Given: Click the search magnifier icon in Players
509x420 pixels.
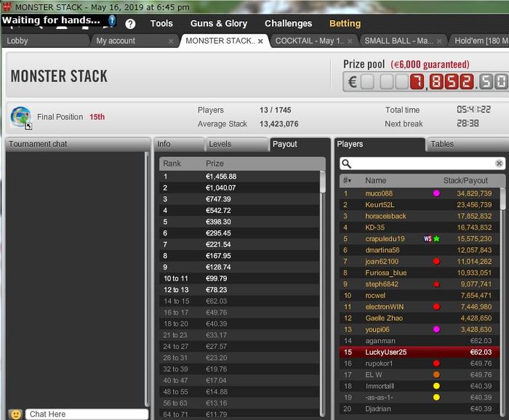Looking at the screenshot, I should pos(347,163).
